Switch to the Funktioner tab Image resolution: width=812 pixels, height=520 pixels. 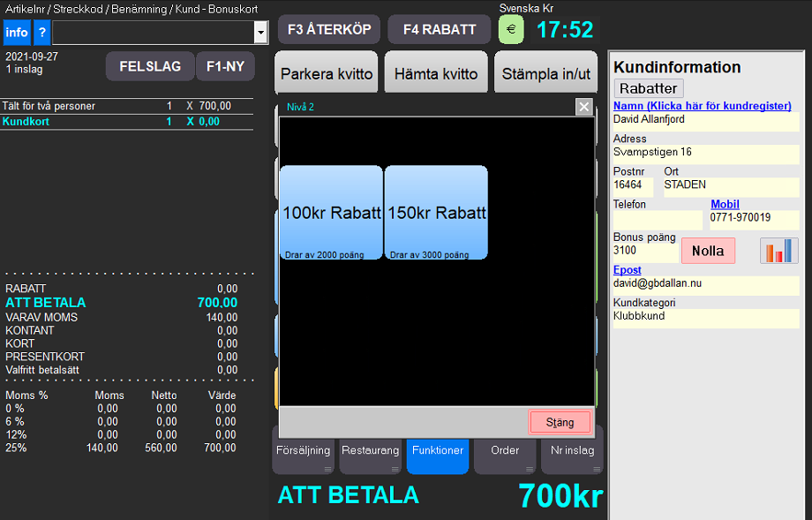(437, 450)
